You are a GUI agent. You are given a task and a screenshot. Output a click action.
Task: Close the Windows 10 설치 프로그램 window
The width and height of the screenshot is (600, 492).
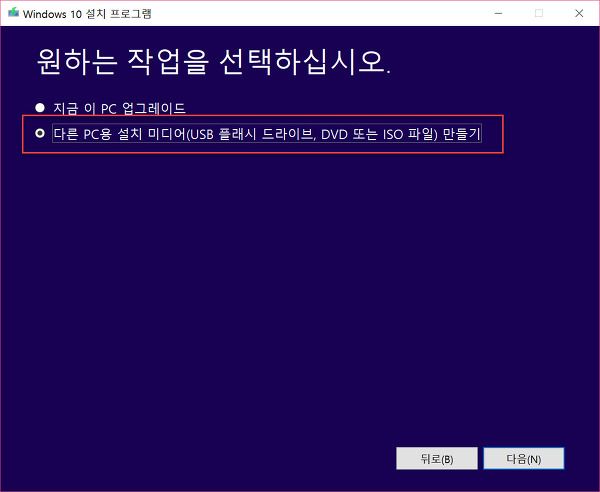tap(579, 13)
